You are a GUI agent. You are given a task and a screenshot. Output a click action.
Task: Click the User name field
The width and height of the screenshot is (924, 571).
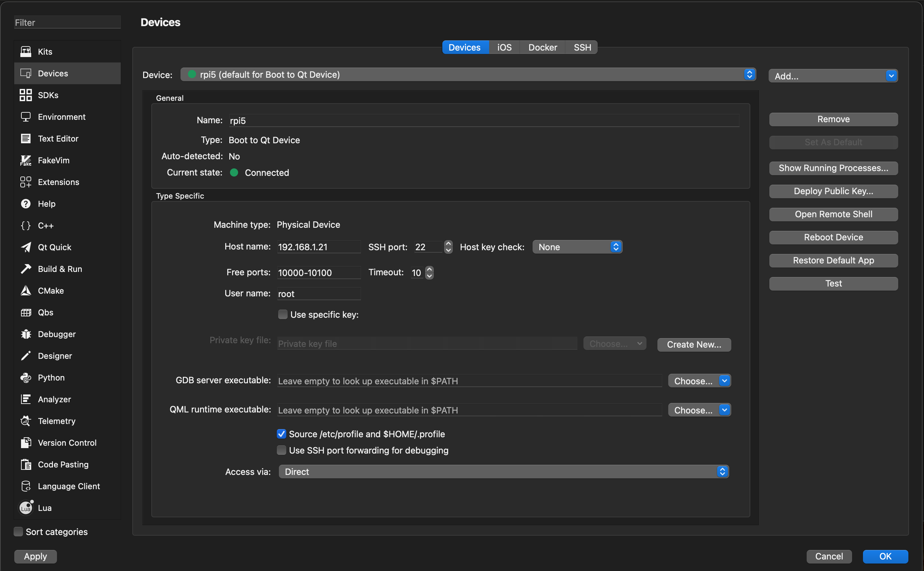coord(319,293)
